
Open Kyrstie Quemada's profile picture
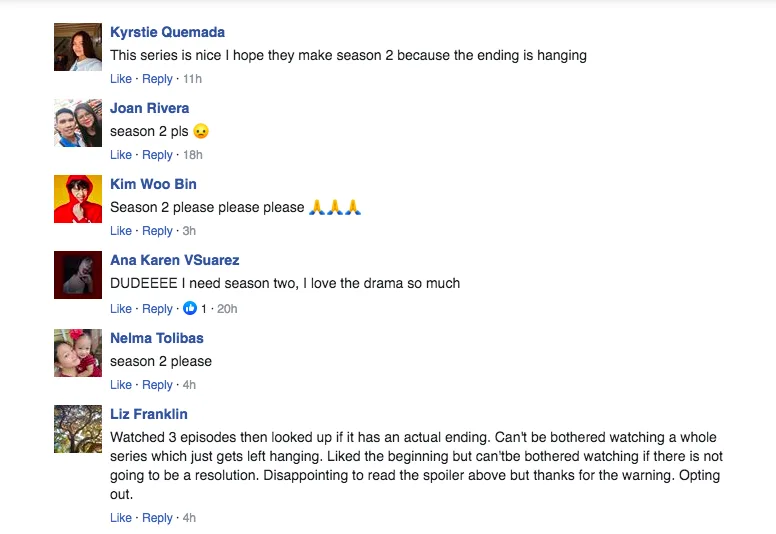coord(78,47)
